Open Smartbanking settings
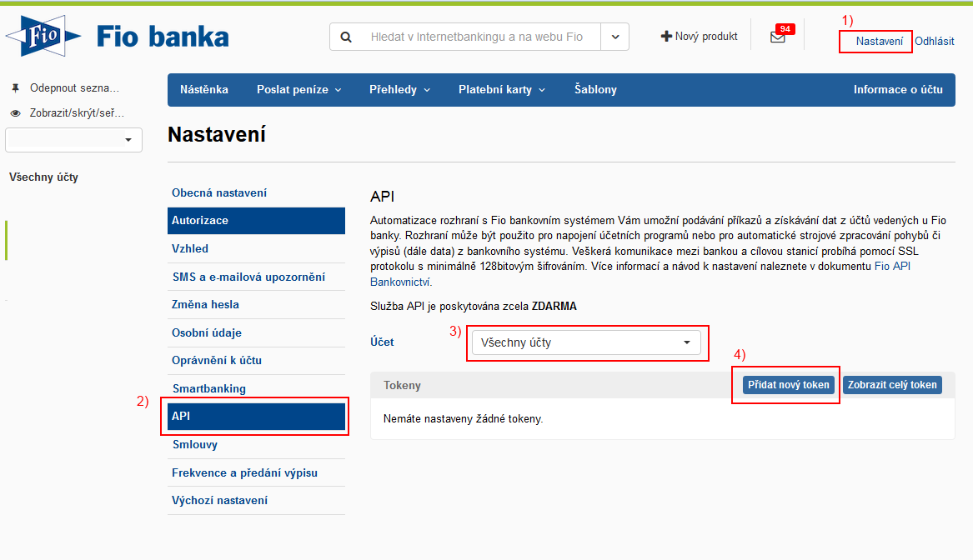The height and width of the screenshot is (560, 973). [256, 389]
